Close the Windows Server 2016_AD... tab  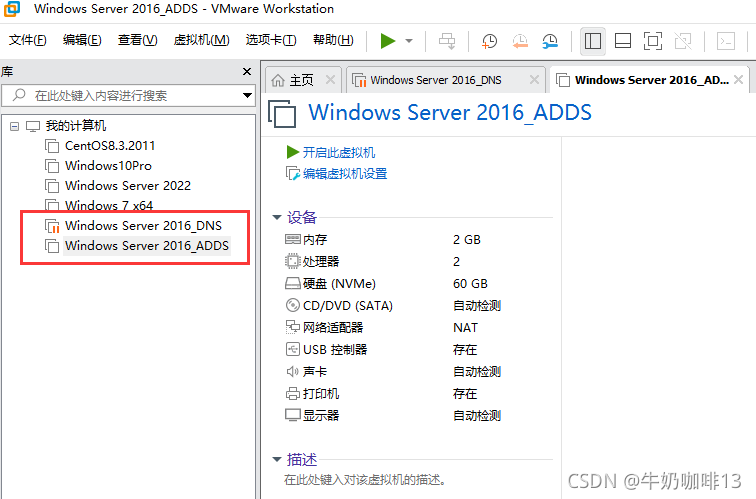[739, 80]
